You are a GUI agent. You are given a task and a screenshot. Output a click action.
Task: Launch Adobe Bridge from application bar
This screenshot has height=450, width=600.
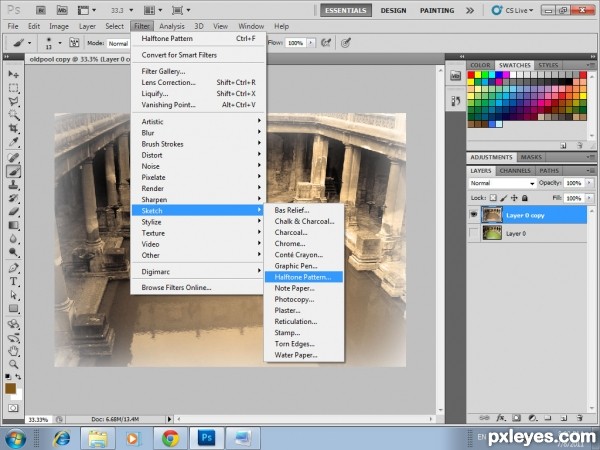click(41, 10)
